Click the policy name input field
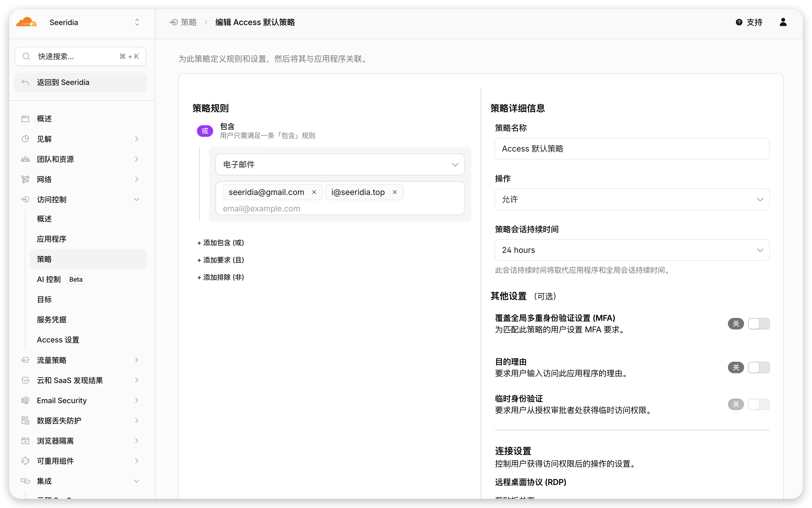This screenshot has width=812, height=508. pos(631,149)
